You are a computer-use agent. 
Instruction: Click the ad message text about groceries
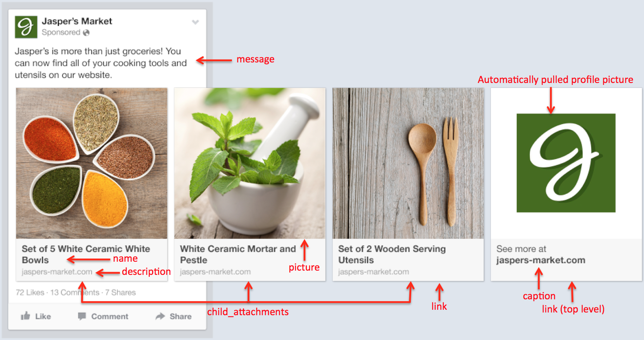(x=101, y=63)
